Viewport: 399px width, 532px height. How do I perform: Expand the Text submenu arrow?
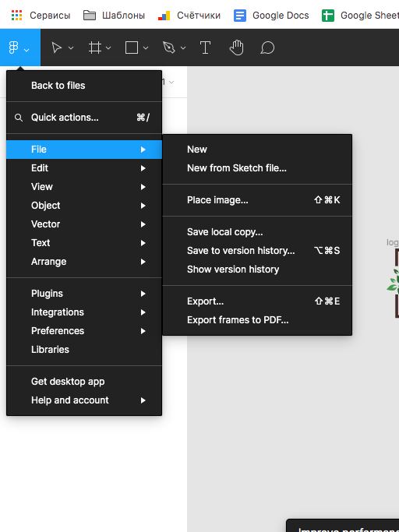143,243
